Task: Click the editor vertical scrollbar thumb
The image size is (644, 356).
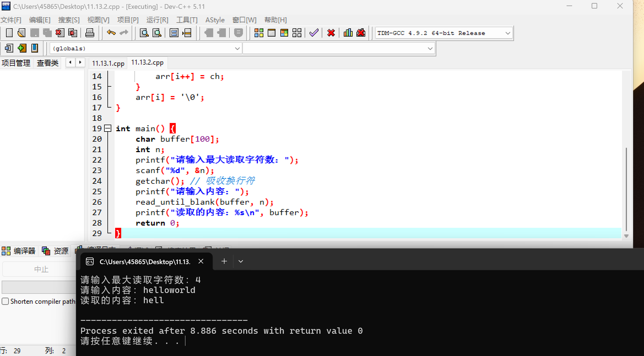Action: coord(626,190)
